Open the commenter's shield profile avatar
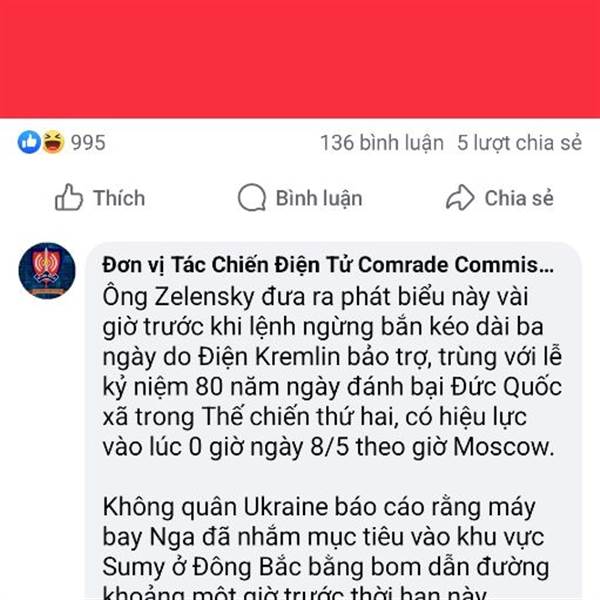 (47, 271)
